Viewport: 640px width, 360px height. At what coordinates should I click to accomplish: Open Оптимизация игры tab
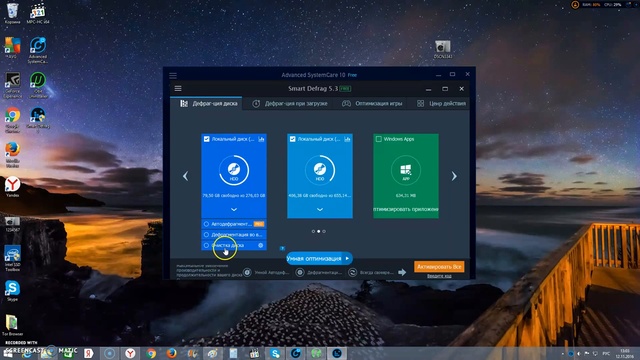click(x=372, y=104)
